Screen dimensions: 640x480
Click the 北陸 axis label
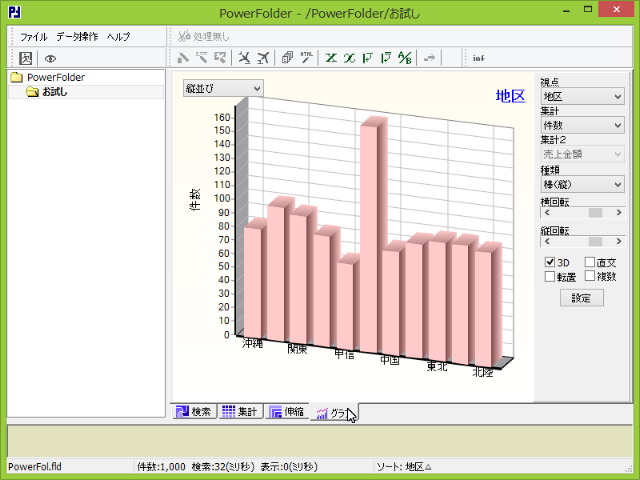point(483,372)
